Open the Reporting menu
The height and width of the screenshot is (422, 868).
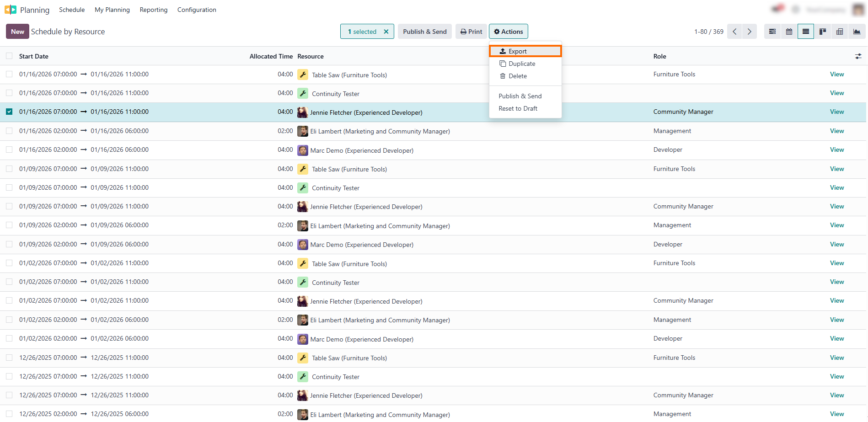(x=153, y=10)
